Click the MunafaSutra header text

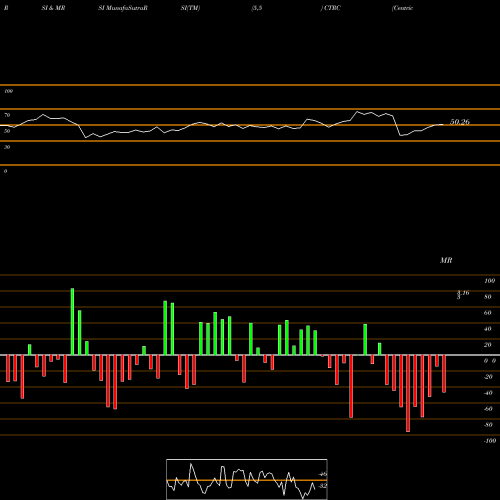126,8
